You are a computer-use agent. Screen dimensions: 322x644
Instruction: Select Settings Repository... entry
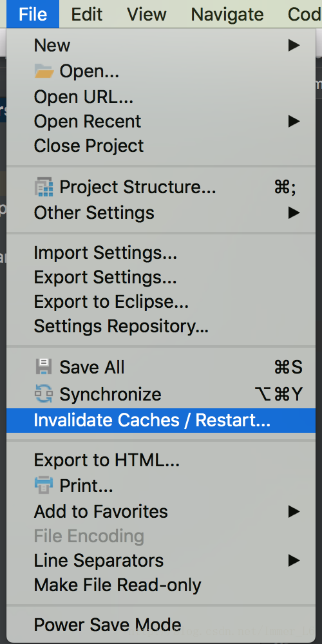coord(161,327)
